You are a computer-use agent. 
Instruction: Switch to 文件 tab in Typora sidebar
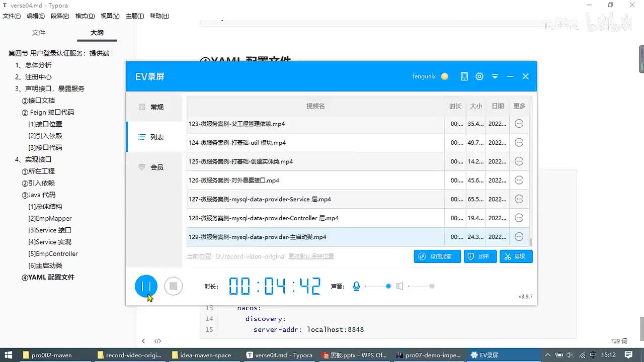[39, 33]
